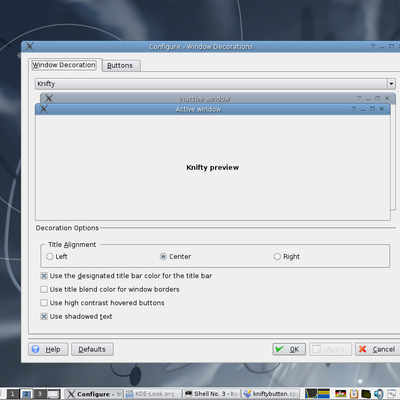Open the KDE-Look.org taskbar entry
Viewport: 400px width, 400px height.
153,394
